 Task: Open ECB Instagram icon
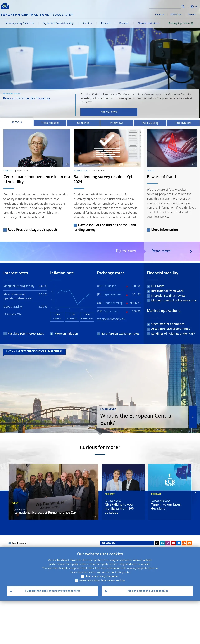pos(168,543)
